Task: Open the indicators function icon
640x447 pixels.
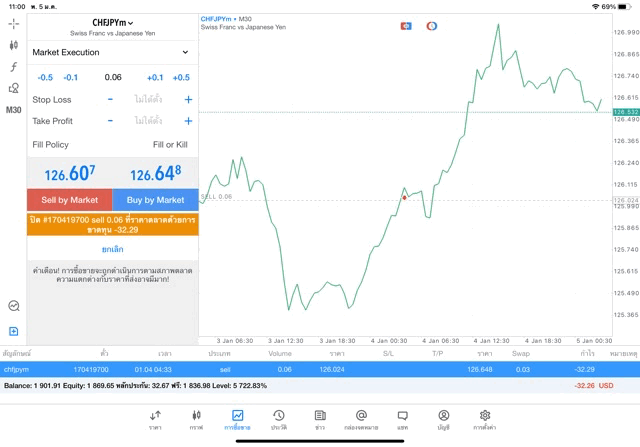Action: click(x=14, y=67)
